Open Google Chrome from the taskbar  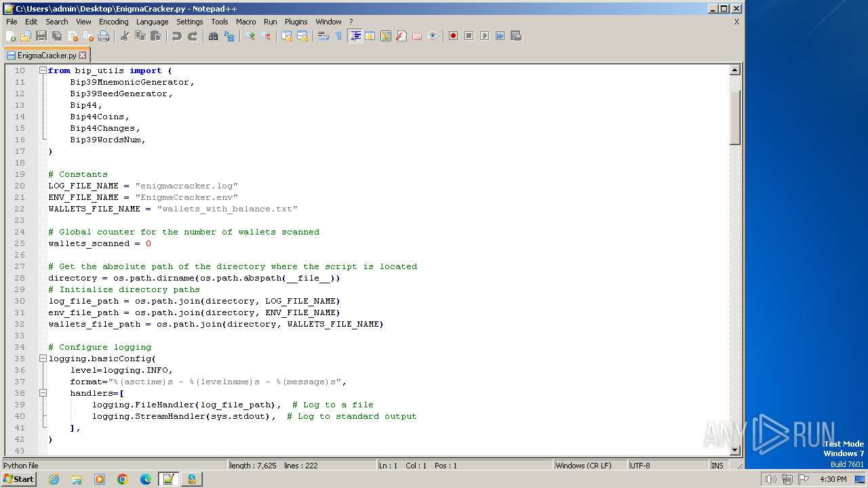123,479
